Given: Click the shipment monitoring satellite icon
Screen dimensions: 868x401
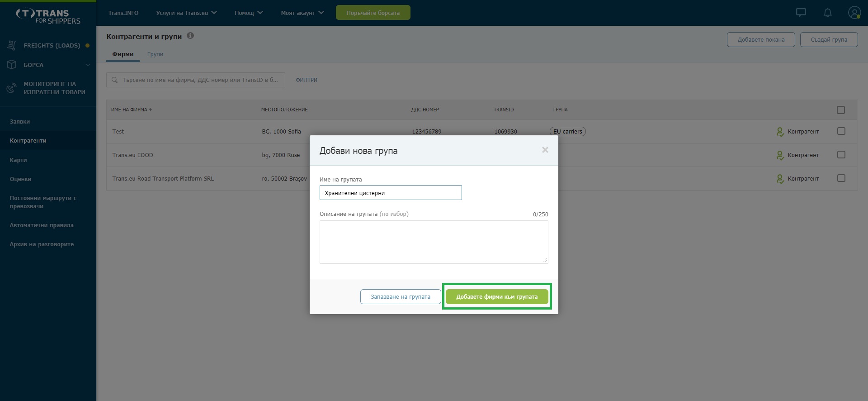Looking at the screenshot, I should pyautogui.click(x=12, y=87).
